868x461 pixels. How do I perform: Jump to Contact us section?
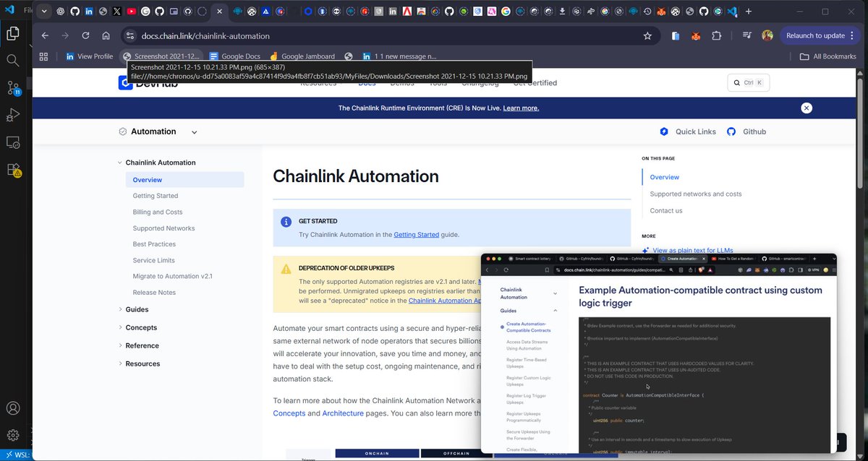pos(665,211)
